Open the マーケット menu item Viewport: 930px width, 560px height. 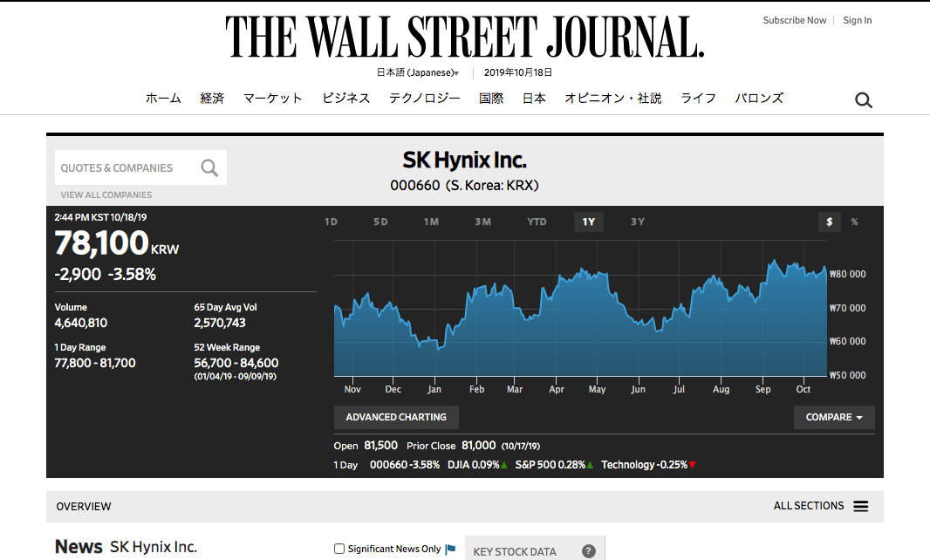(273, 99)
